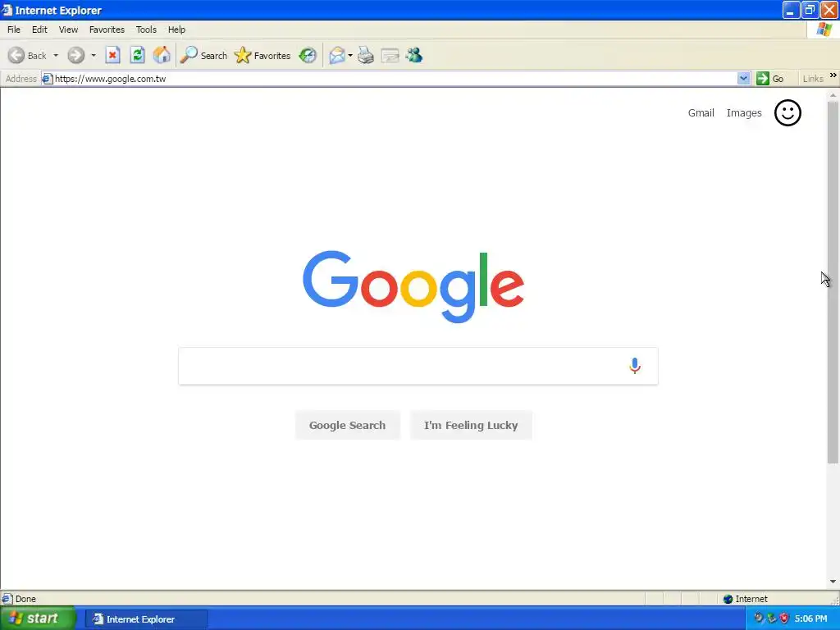Viewport: 840px width, 630px height.
Task: Select Internet Explorer taskbar button
Action: click(146, 619)
